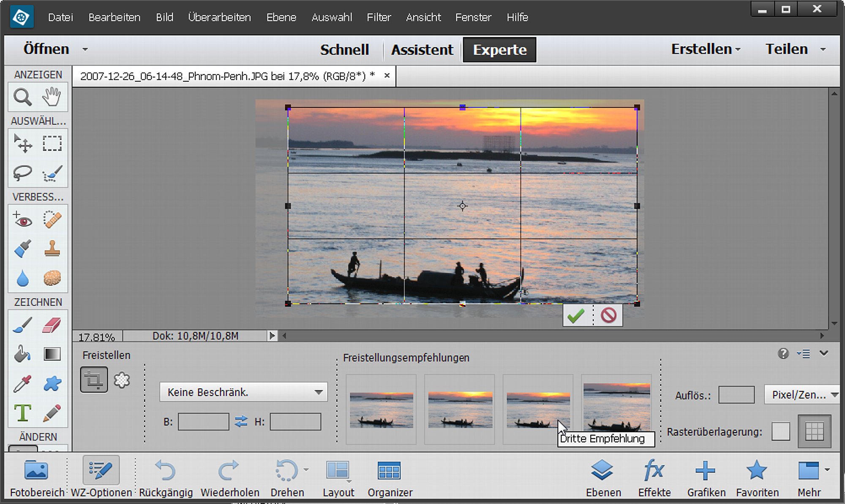Cancel crop with red circle icon

(608, 315)
